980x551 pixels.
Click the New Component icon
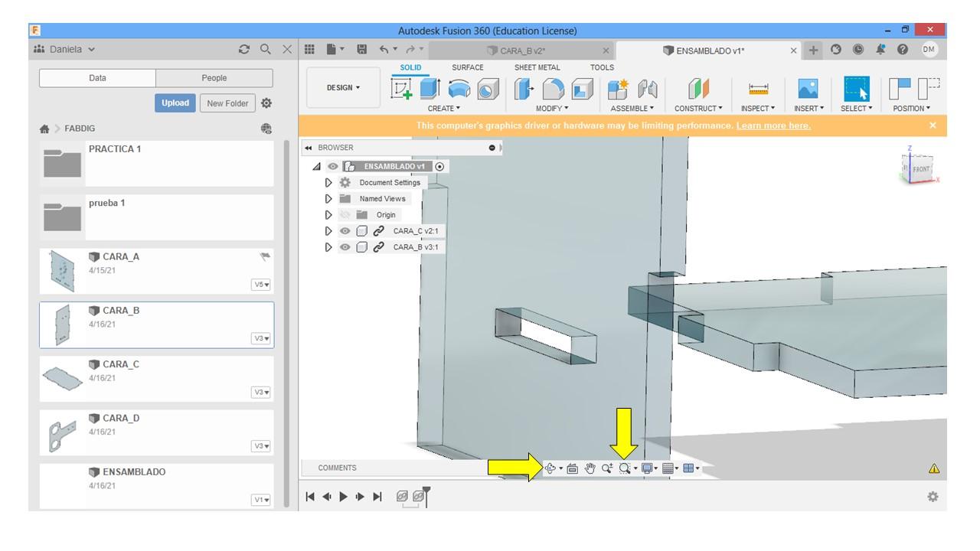618,89
